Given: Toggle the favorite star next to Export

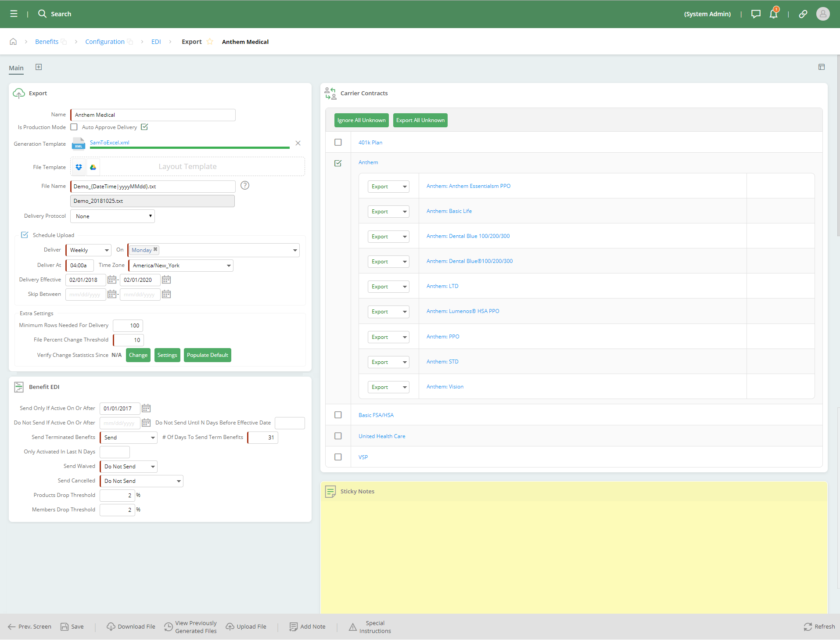Looking at the screenshot, I should (210, 42).
